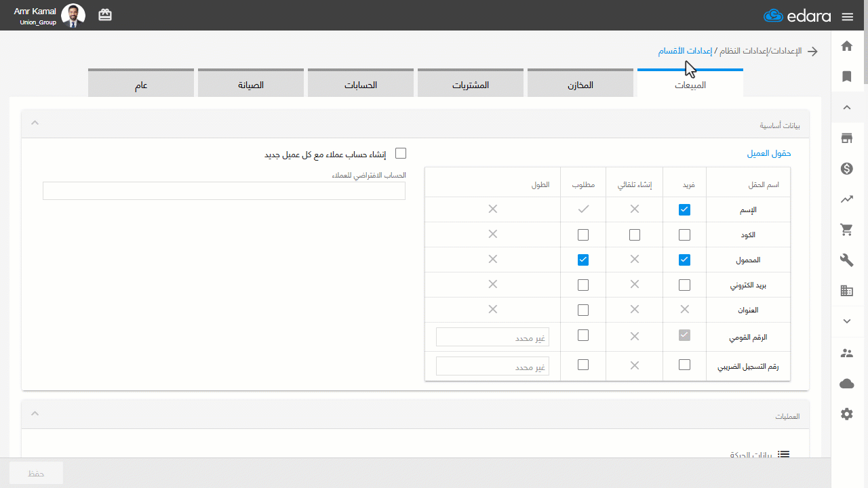Click the gift box icon

105,15
